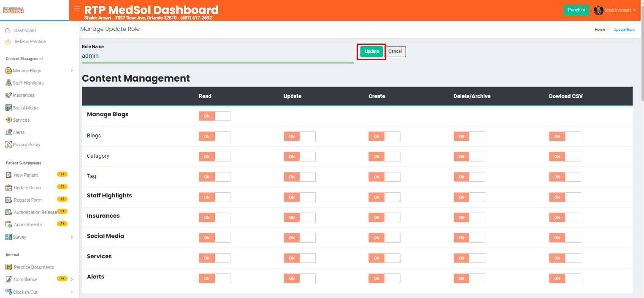The image size is (644, 298).
Task: Toggle the hamburger sidebar menu icon
Action: (x=77, y=8)
